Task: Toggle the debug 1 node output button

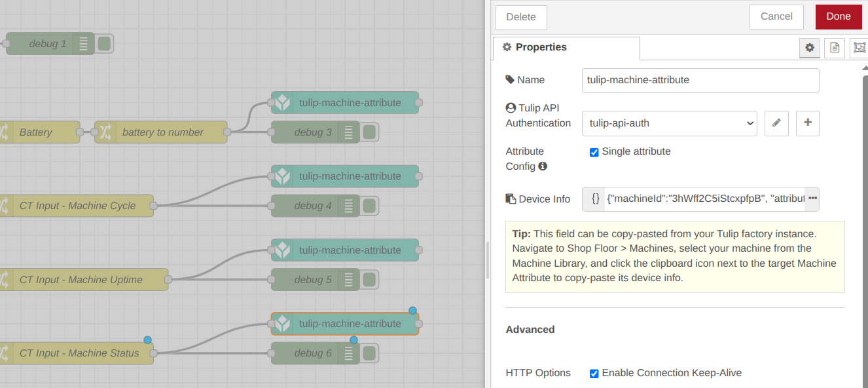Action: [x=103, y=44]
